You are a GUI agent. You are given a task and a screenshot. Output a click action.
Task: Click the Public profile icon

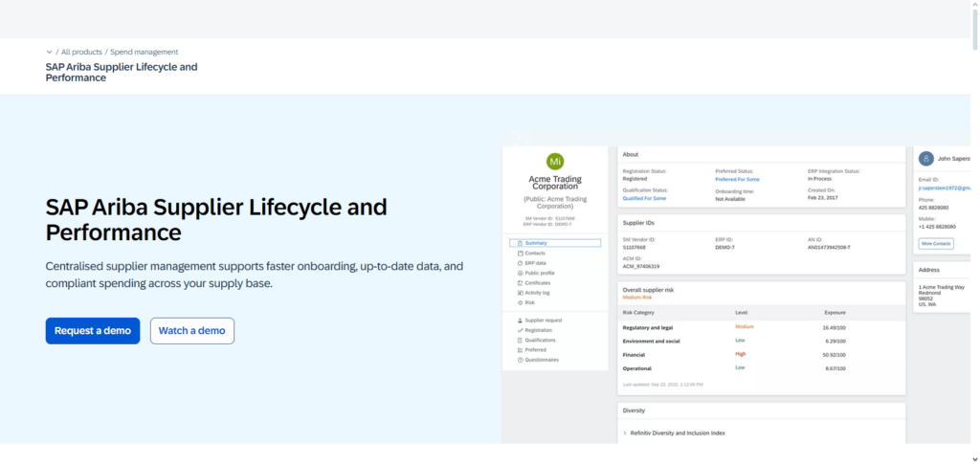[520, 273]
